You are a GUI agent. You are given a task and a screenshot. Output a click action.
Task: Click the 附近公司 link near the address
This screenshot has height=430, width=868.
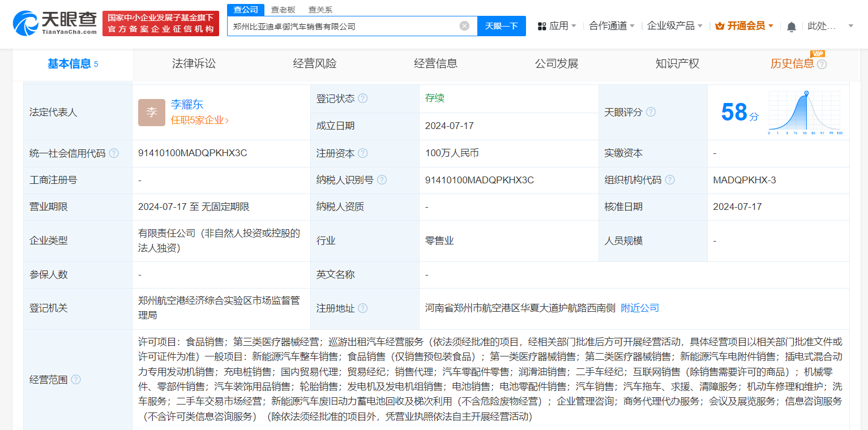click(639, 308)
